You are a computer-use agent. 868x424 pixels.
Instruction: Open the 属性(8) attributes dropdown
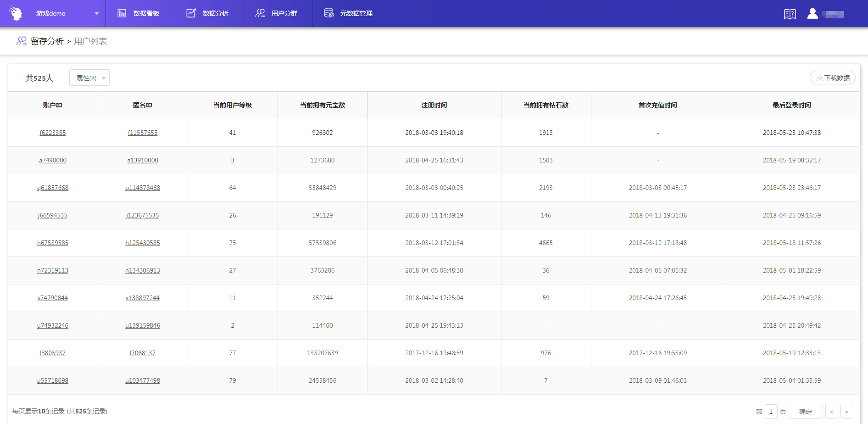(89, 78)
